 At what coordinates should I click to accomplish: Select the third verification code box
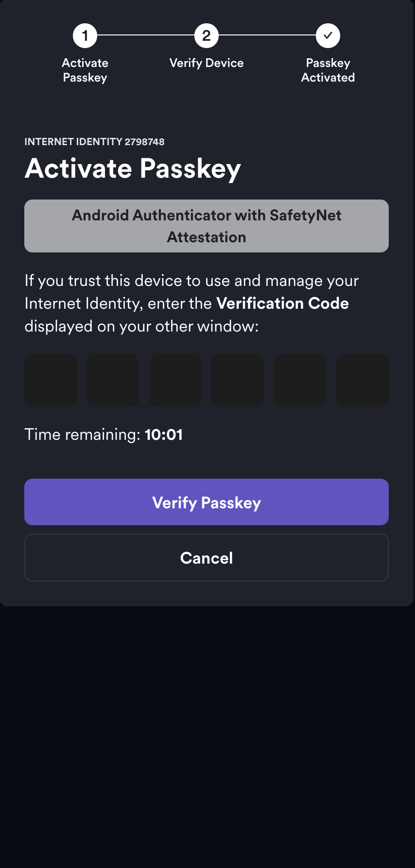coord(175,380)
